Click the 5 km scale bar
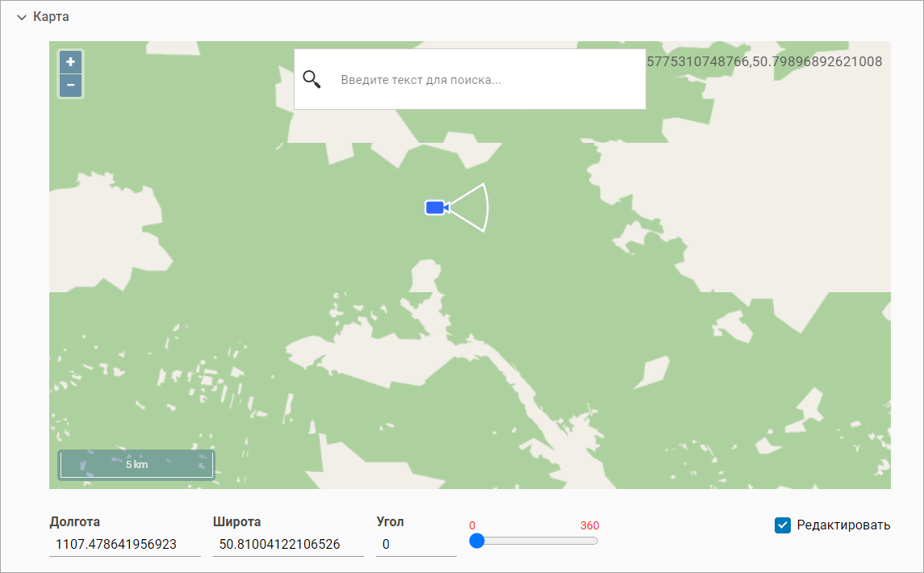 tap(136, 465)
